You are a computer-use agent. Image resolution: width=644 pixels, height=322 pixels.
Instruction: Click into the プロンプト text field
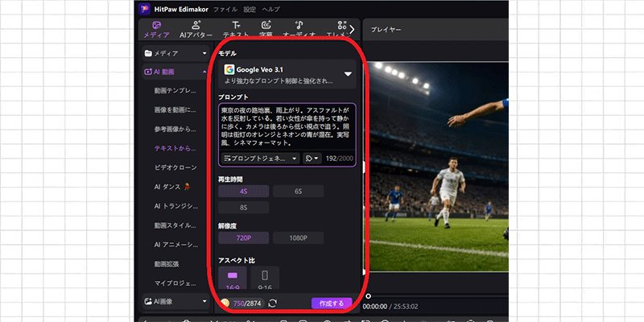(287, 128)
